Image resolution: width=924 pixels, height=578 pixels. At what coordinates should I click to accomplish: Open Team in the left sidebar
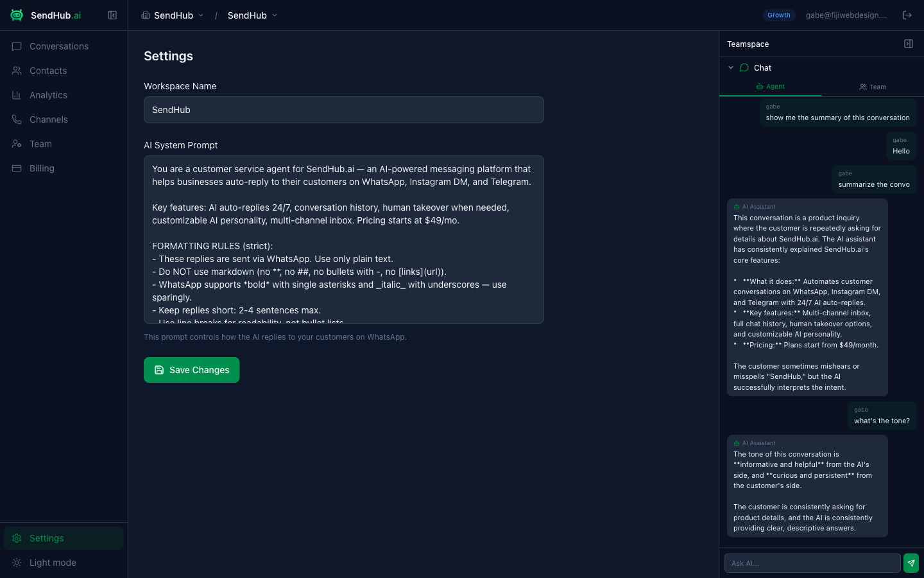(64, 144)
